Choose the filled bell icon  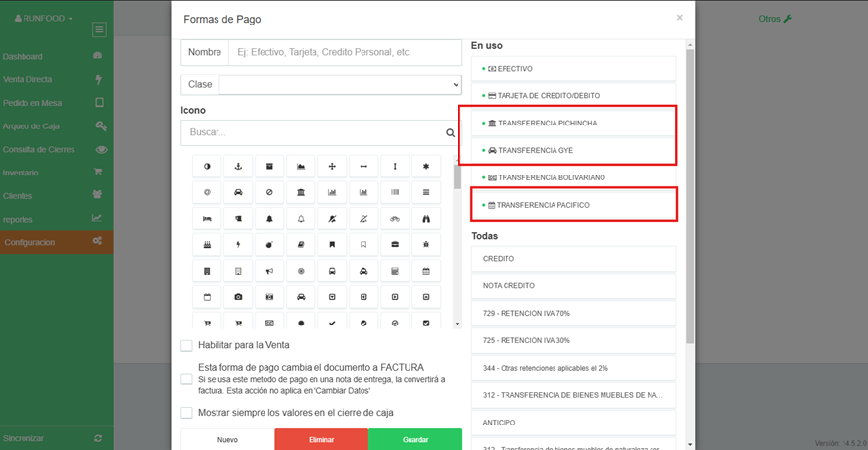click(269, 219)
